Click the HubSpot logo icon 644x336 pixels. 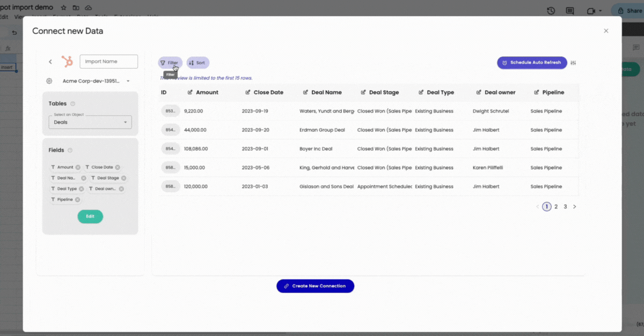click(67, 62)
